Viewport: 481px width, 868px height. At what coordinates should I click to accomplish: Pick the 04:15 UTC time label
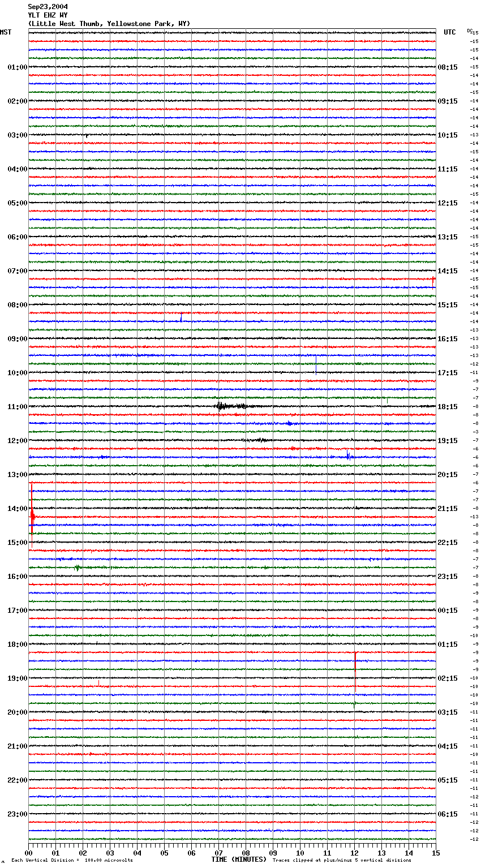click(x=448, y=746)
